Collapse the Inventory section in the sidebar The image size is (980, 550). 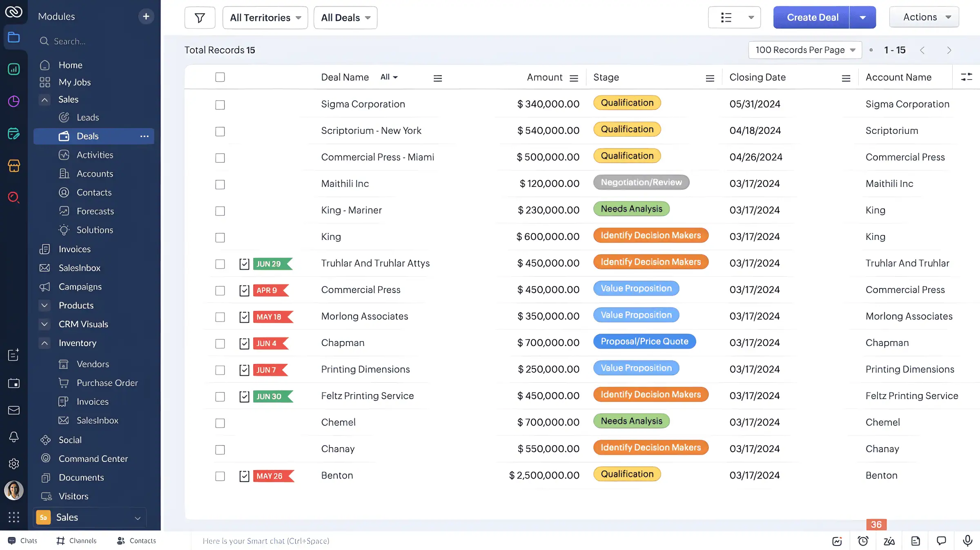pyautogui.click(x=45, y=343)
